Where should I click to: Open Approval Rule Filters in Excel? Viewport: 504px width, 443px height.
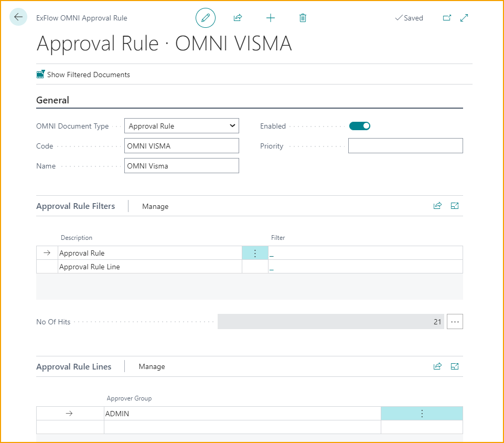(x=454, y=206)
